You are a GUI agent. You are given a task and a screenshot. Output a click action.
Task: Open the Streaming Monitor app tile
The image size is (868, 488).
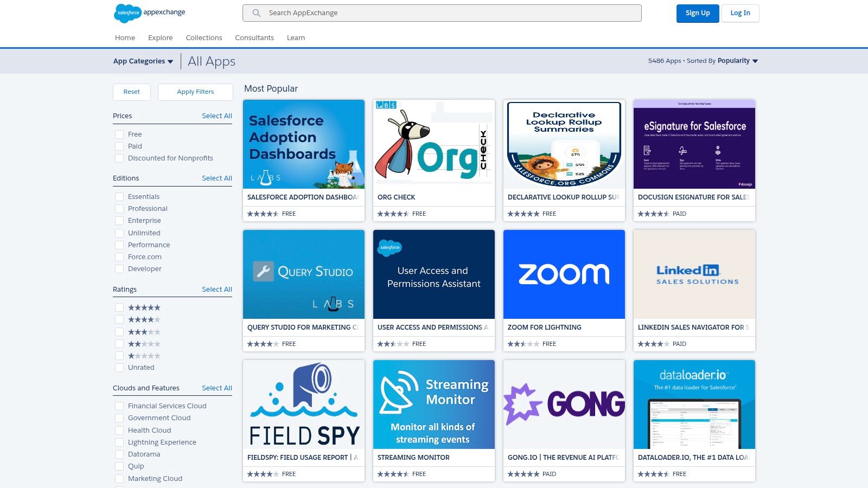tap(434, 404)
